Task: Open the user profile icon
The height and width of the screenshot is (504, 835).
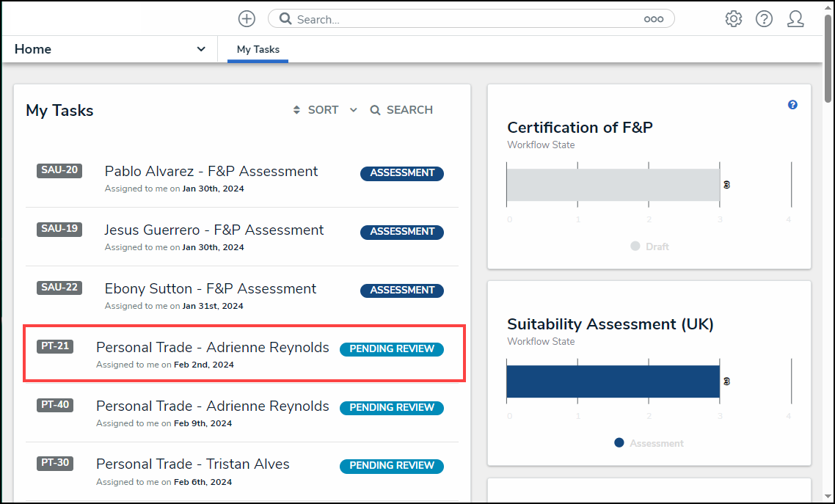Action: coord(795,19)
